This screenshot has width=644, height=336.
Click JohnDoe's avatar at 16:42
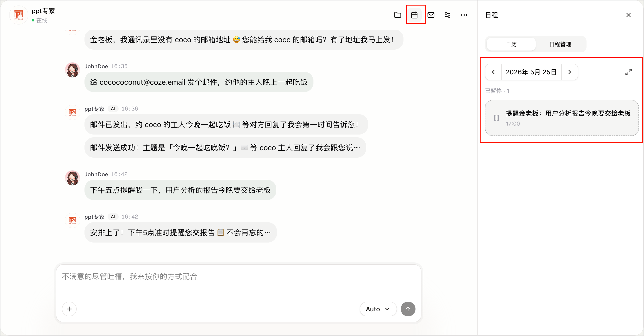(x=72, y=178)
